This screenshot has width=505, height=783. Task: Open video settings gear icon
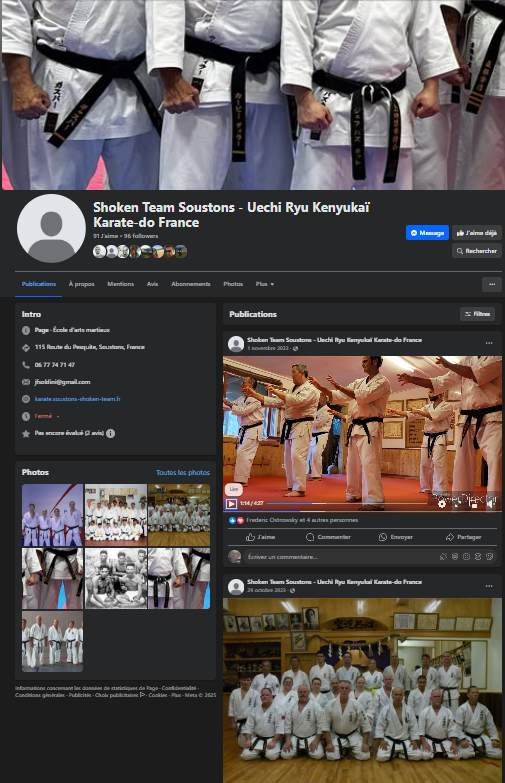pyautogui.click(x=442, y=504)
